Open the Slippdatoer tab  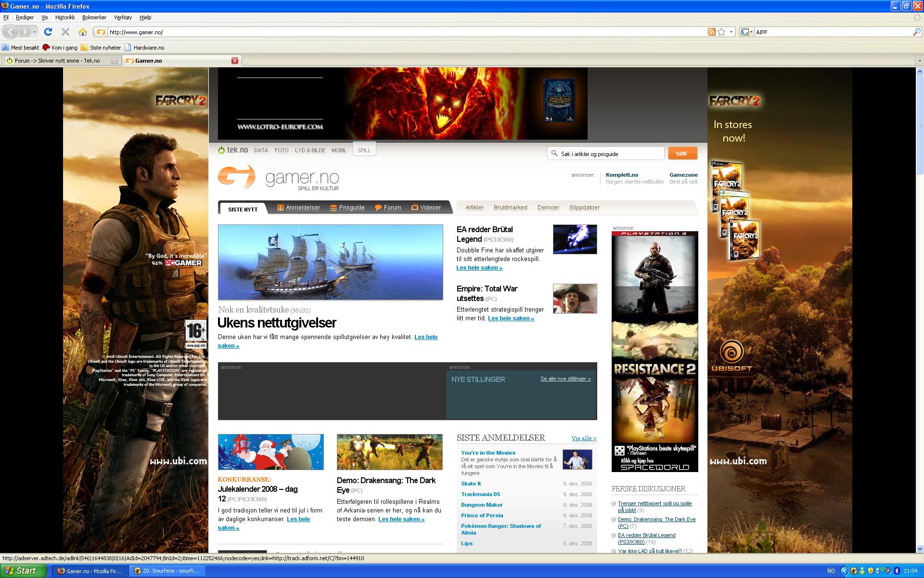pos(584,208)
